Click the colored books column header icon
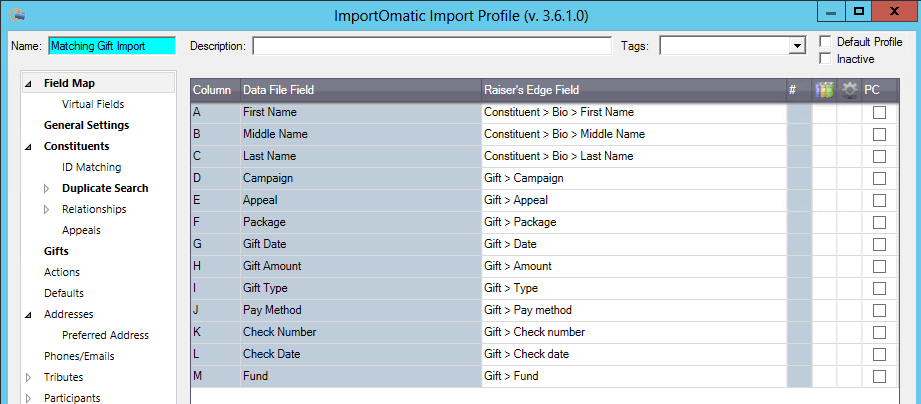 pyautogui.click(x=825, y=90)
